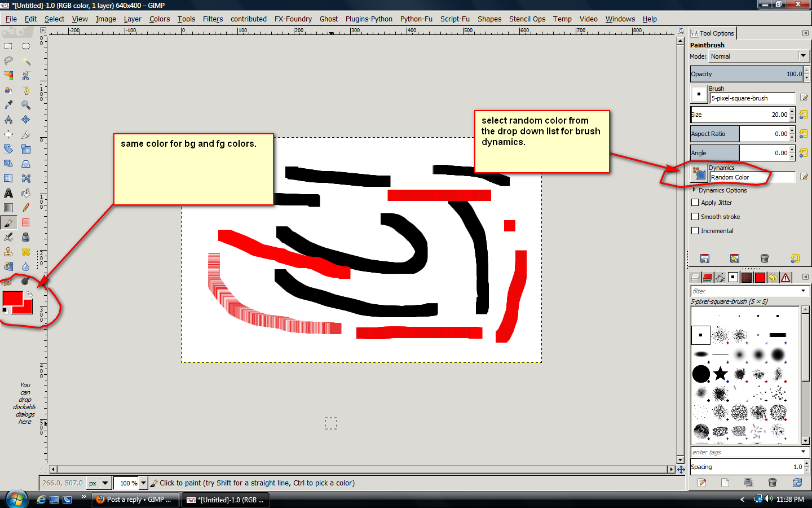Select the Rectangle Select tool

pos(8,46)
